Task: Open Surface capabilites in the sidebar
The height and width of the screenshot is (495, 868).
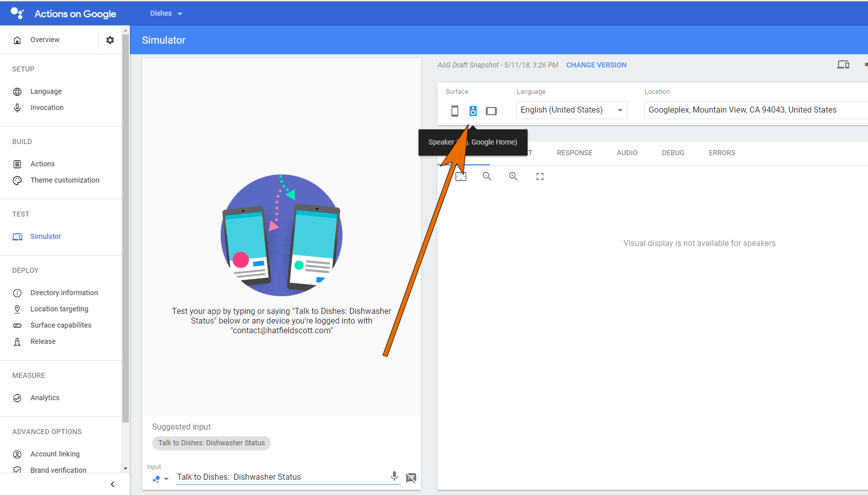Action: 61,325
